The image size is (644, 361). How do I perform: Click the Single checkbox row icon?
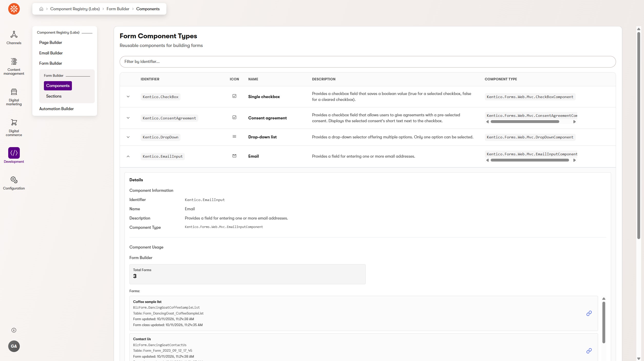(234, 96)
